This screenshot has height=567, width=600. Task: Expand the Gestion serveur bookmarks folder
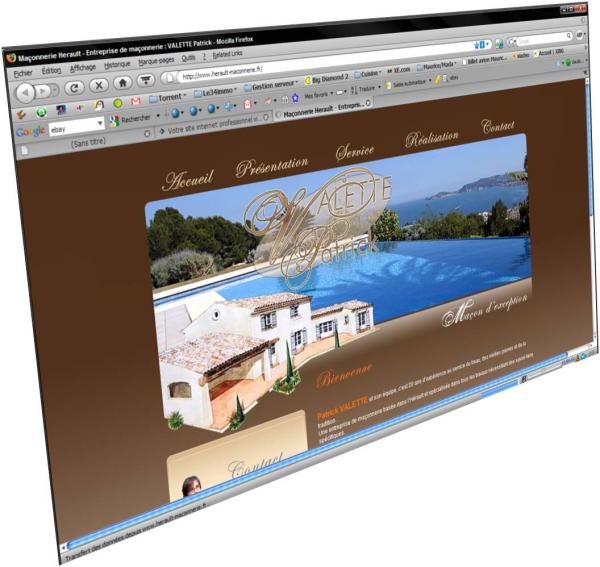[x=271, y=86]
